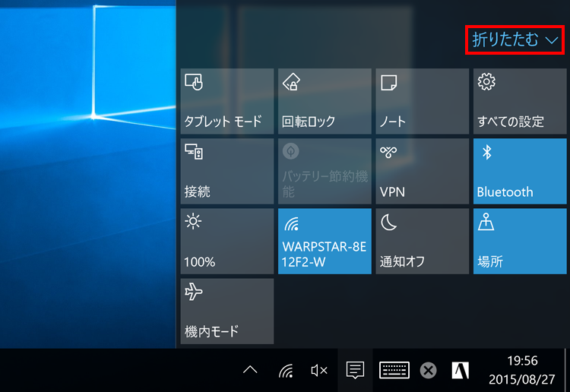Toggle 通知オフ quiet hours tile
Image resolution: width=570 pixels, height=392 pixels.
pos(422,241)
